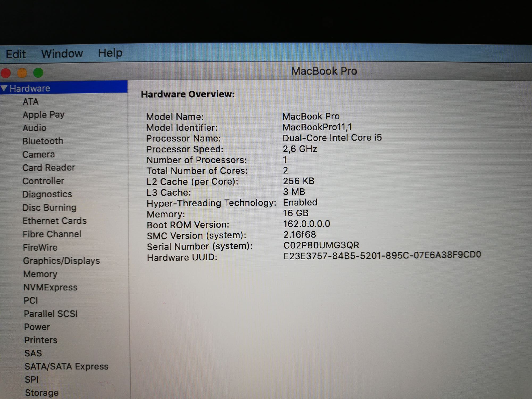Select SAS in the sidebar
The width and height of the screenshot is (532, 399).
tap(33, 353)
